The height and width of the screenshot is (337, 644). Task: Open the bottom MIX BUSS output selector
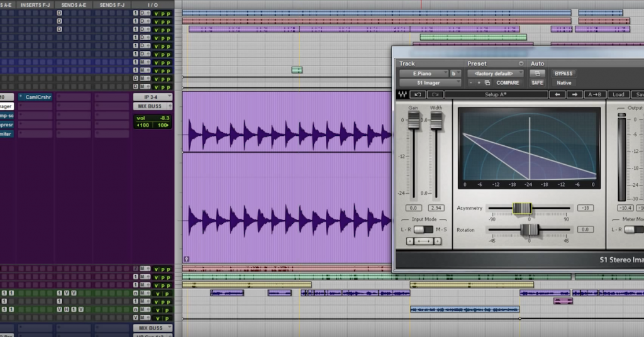[x=152, y=328]
